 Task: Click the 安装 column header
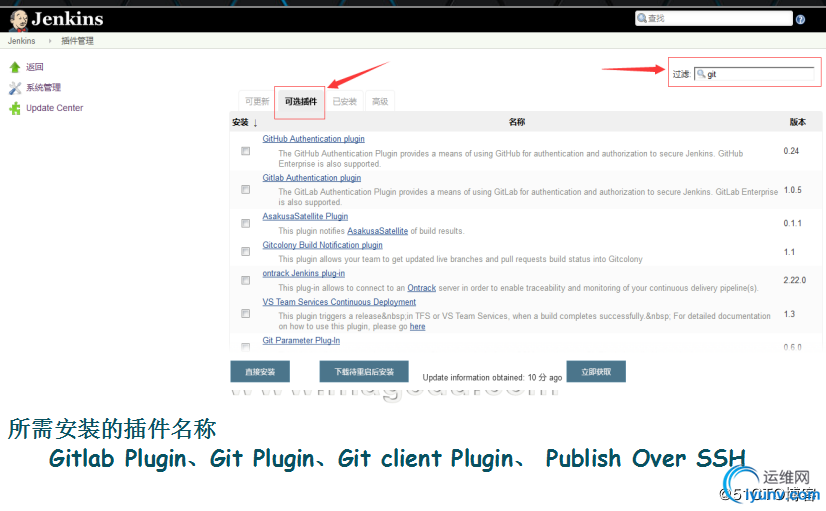click(240, 122)
